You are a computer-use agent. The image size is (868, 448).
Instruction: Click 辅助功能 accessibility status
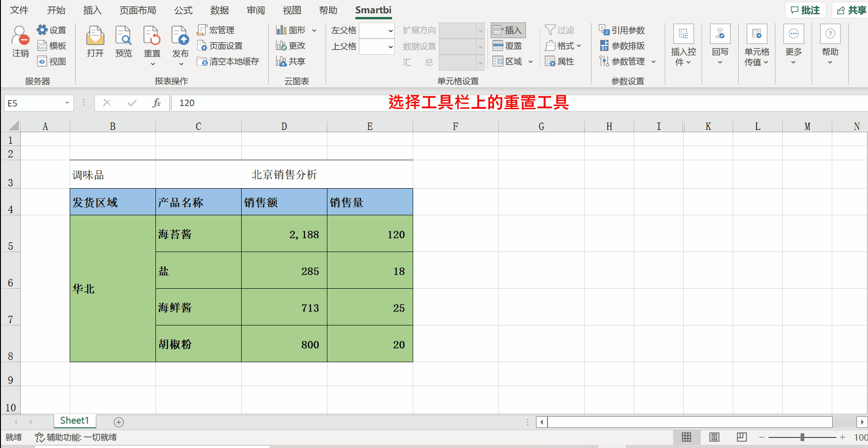[76, 437]
